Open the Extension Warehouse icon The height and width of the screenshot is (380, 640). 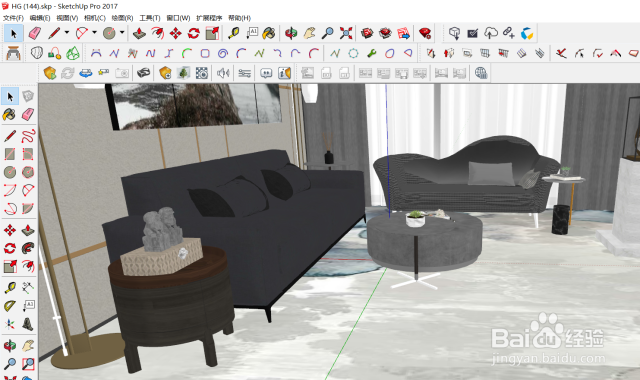click(385, 33)
